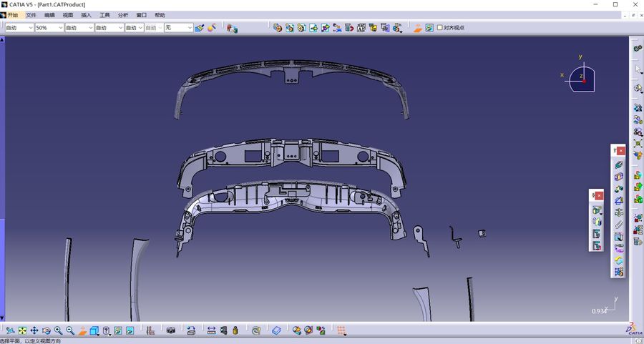Open the 开始 (Start) menu
Image resolution: width=644 pixels, height=344 pixels.
coord(13,15)
